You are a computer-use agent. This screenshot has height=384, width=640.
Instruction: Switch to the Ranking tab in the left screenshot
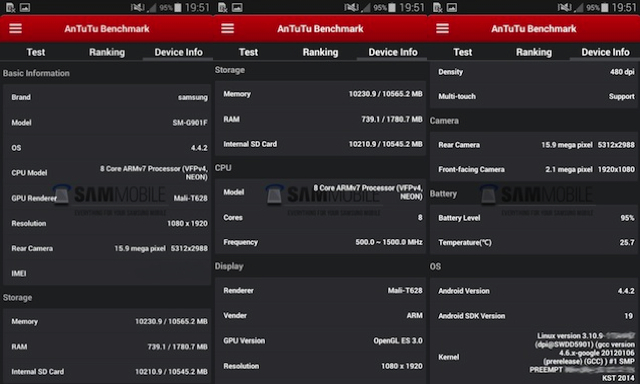pos(107,52)
